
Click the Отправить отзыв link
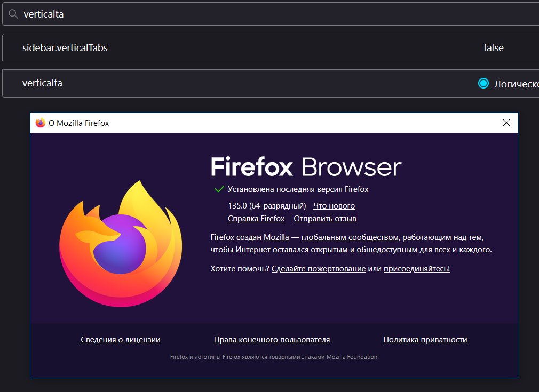click(x=325, y=219)
